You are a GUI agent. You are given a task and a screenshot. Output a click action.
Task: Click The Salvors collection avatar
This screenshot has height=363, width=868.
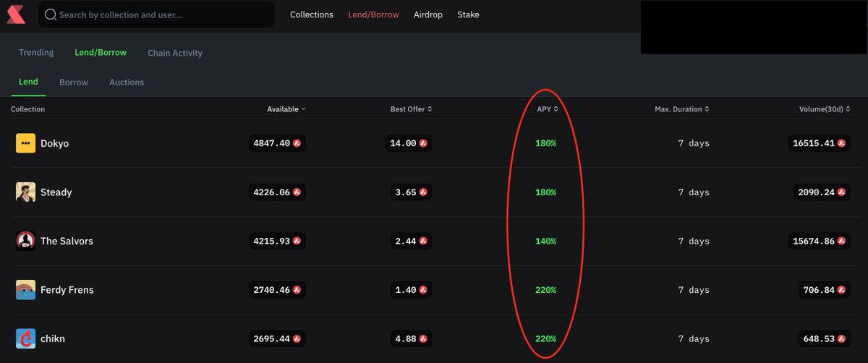point(25,241)
